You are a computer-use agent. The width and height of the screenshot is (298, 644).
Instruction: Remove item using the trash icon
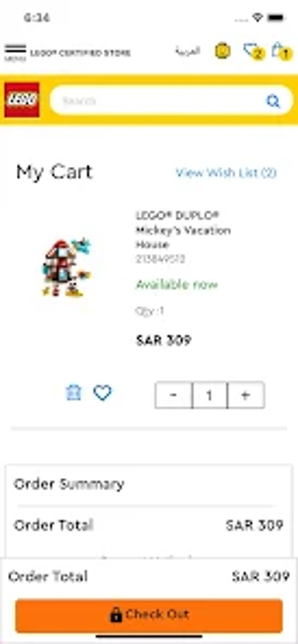click(74, 392)
